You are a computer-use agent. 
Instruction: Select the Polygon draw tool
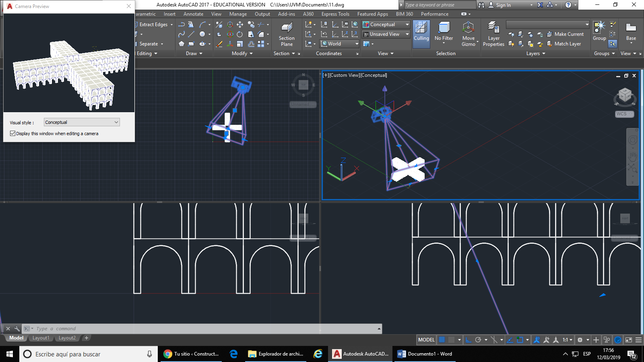[x=182, y=44]
